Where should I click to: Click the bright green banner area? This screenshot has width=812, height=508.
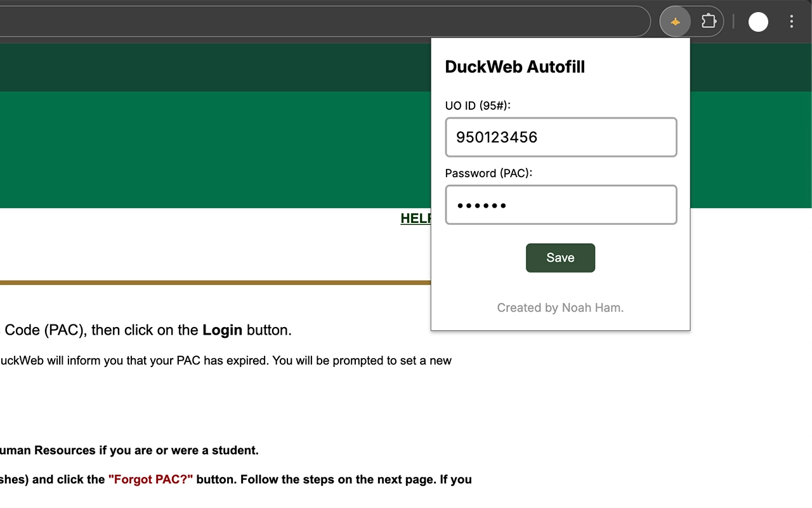click(216, 149)
